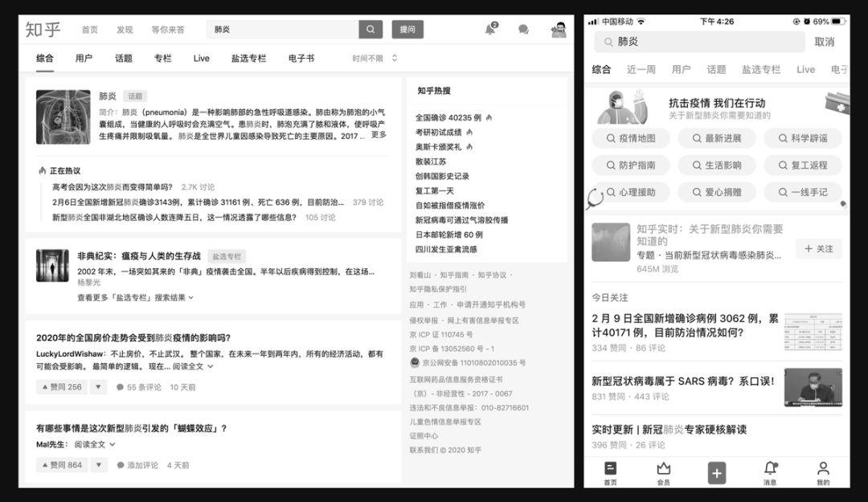Switch to the 电子书 tab on desktop
The image size is (868, 502).
click(301, 59)
